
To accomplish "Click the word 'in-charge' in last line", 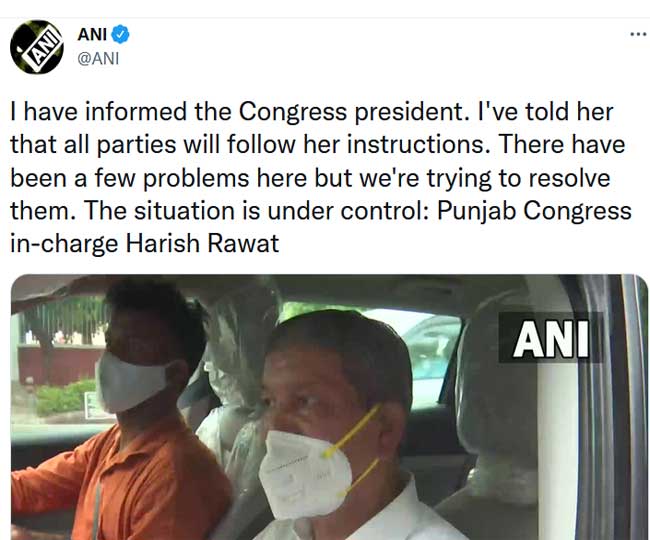I will (x=64, y=244).
